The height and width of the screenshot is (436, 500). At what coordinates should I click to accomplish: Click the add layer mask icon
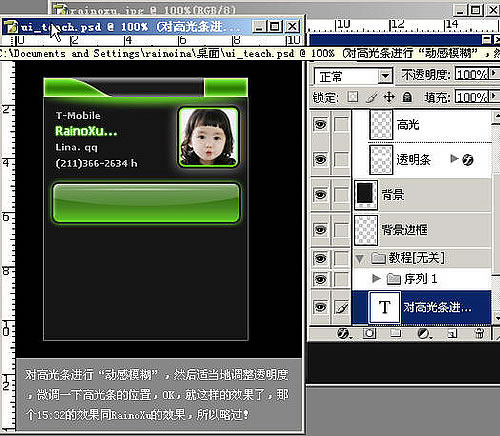(369, 333)
